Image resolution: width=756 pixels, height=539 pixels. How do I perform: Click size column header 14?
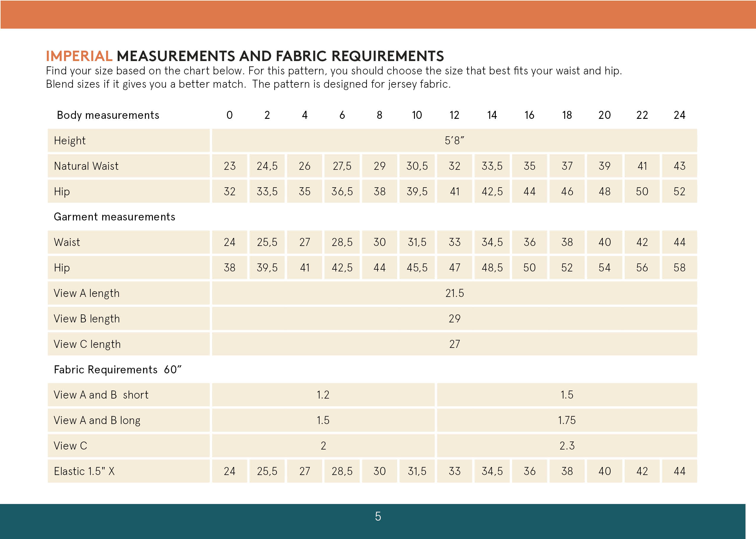(492, 115)
